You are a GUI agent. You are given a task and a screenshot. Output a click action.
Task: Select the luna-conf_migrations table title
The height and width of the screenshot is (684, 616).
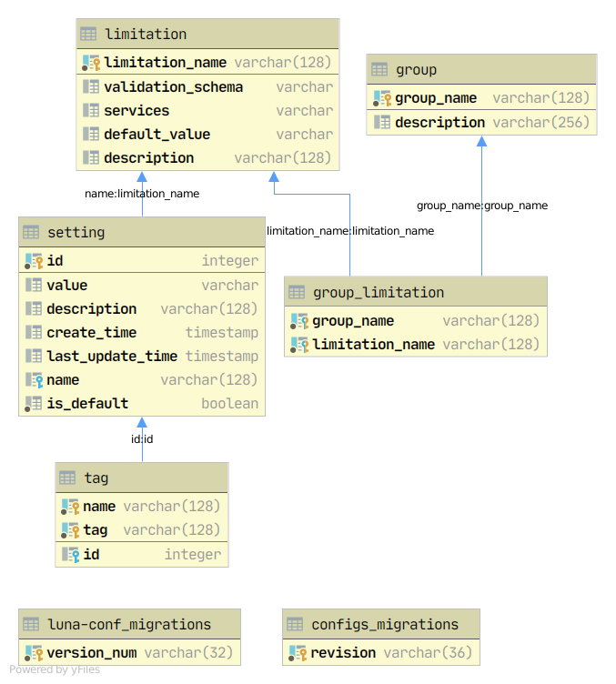(128, 625)
